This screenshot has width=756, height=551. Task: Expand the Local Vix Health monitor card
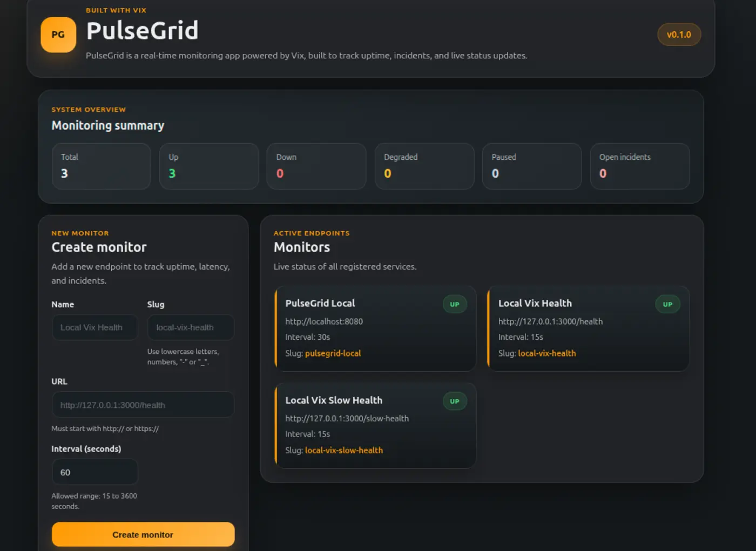589,328
